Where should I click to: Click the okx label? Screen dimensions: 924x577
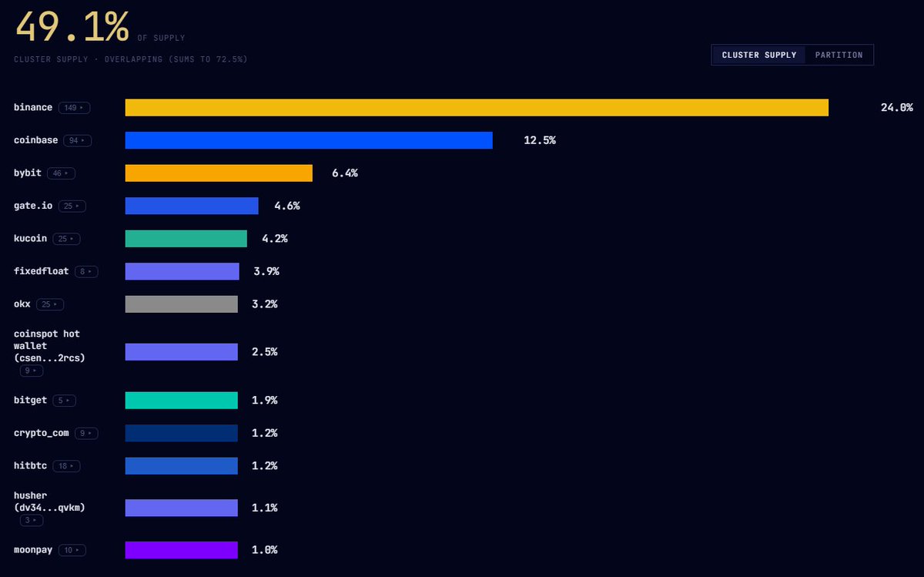[22, 304]
